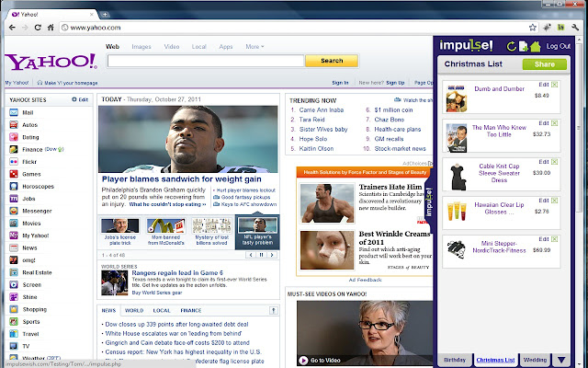This screenshot has height=368, width=588.
Task: Open Player blames sandwich for weight gain headline
Action: (x=182, y=179)
